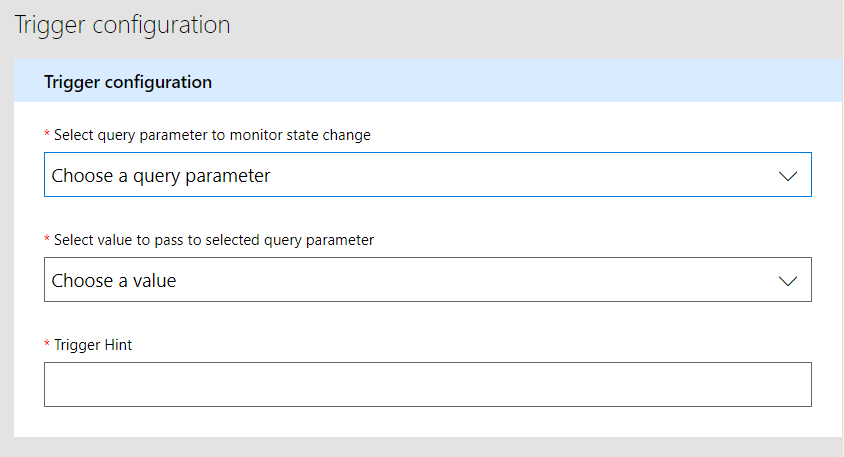Click the required asterisk before "Select value"
The height and width of the screenshot is (457, 844).
[47, 239]
